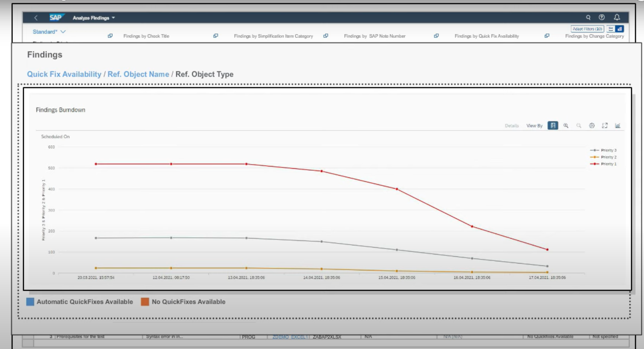The height and width of the screenshot is (349, 644).
Task: Toggle the highlighted legend/table view icon
Action: pos(552,126)
